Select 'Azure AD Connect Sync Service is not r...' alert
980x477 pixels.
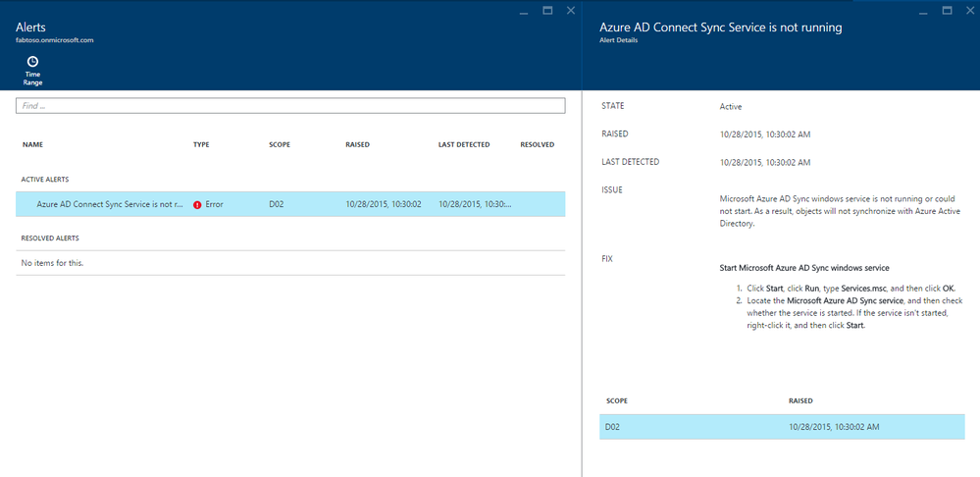110,204
